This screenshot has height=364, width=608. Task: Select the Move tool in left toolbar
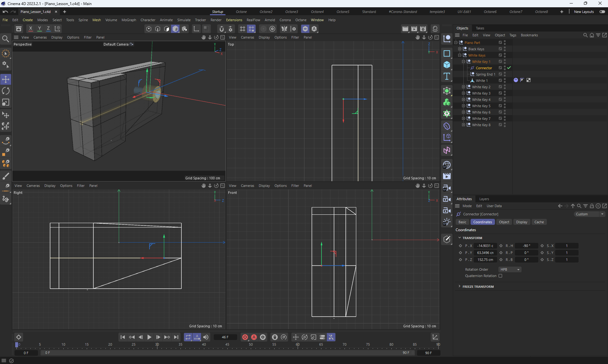(x=6, y=79)
